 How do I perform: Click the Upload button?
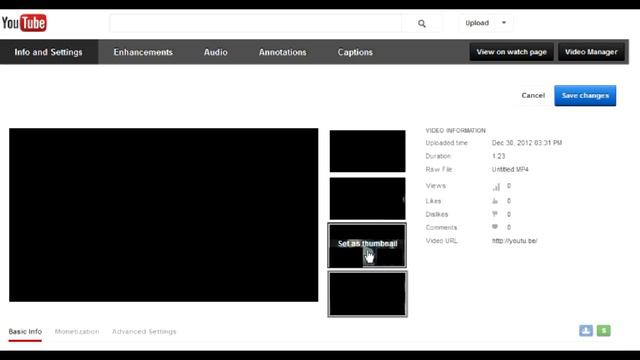click(x=477, y=23)
